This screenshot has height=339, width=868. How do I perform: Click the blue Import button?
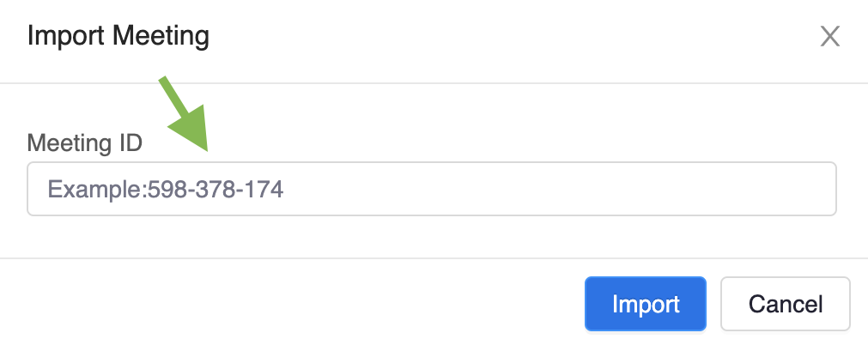tap(646, 304)
